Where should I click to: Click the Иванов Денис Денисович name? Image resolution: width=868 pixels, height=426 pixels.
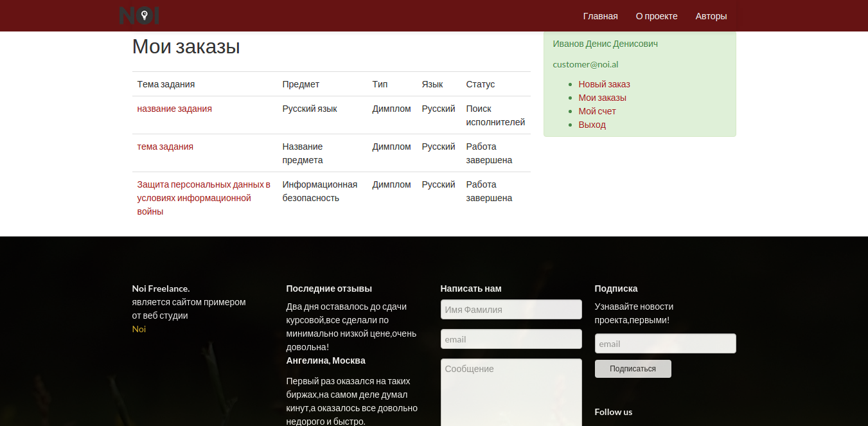pyautogui.click(x=605, y=44)
